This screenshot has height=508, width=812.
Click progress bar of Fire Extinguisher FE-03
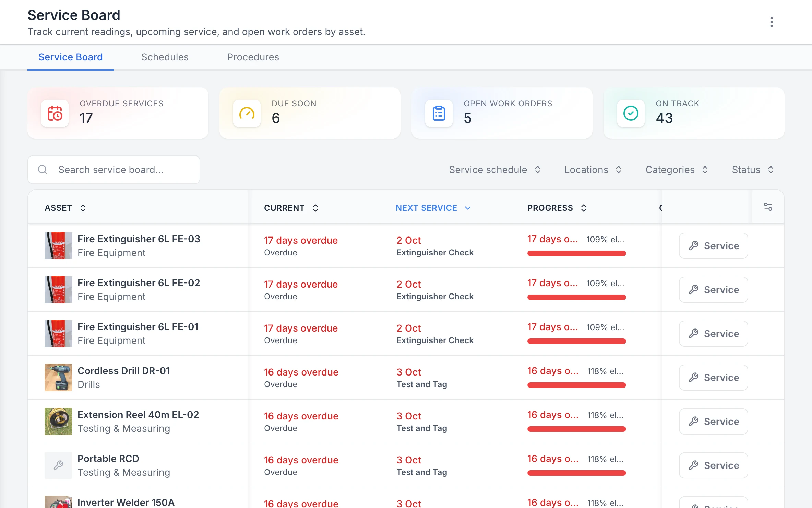pos(577,253)
